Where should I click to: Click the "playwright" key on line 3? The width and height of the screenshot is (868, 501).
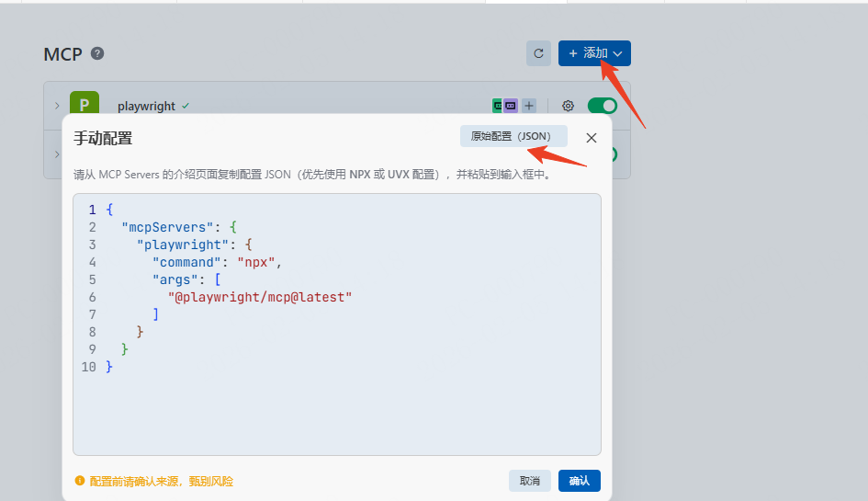pyautogui.click(x=183, y=245)
